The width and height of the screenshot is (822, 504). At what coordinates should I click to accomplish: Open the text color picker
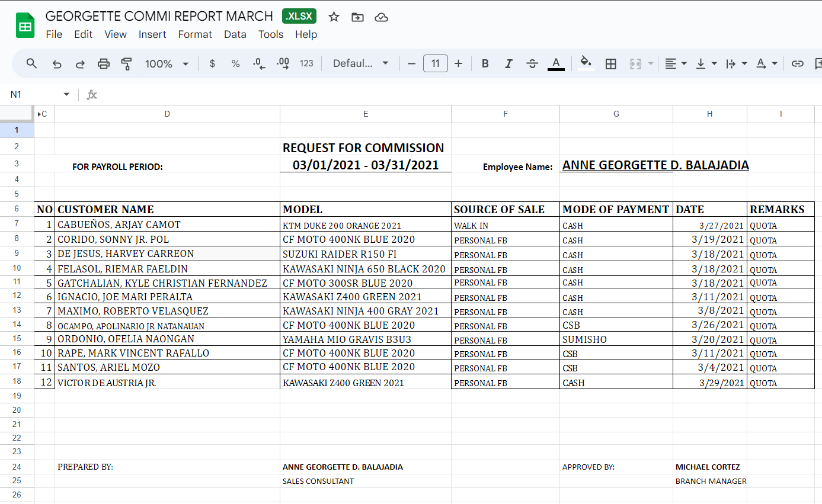click(x=556, y=63)
